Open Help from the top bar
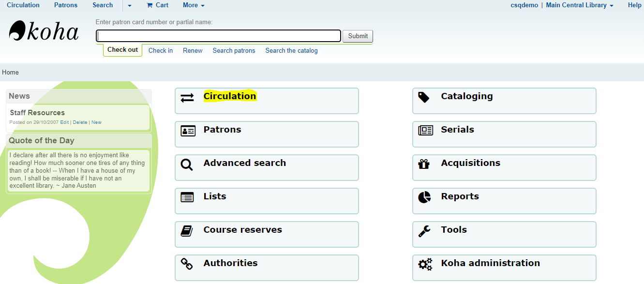Screen dimensions: 644x284 pos(635,5)
